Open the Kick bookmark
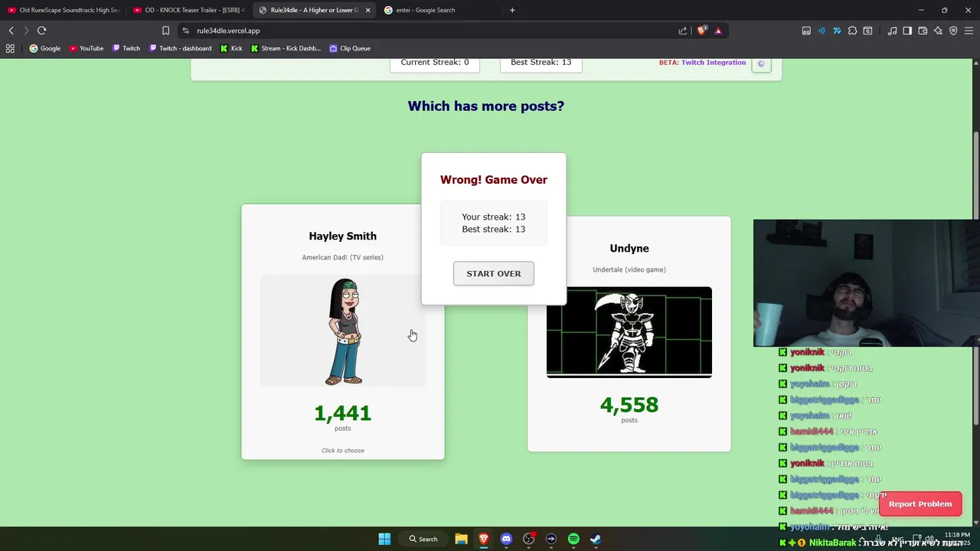 coord(231,48)
